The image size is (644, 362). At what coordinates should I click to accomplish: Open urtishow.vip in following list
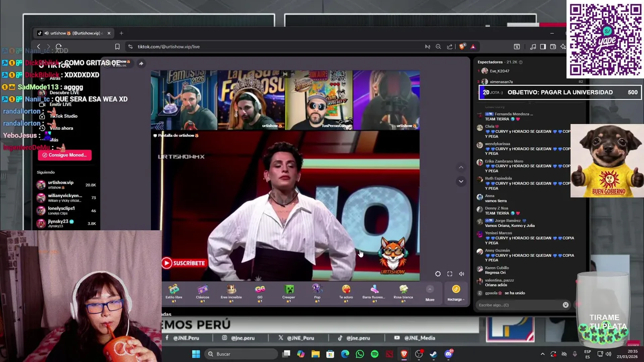66,185
